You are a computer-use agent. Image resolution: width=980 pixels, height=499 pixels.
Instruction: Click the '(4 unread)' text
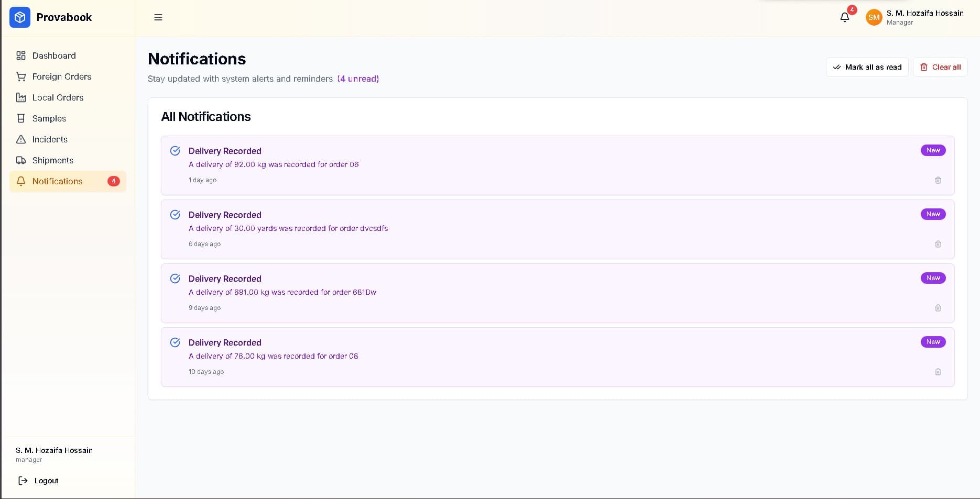[358, 79]
